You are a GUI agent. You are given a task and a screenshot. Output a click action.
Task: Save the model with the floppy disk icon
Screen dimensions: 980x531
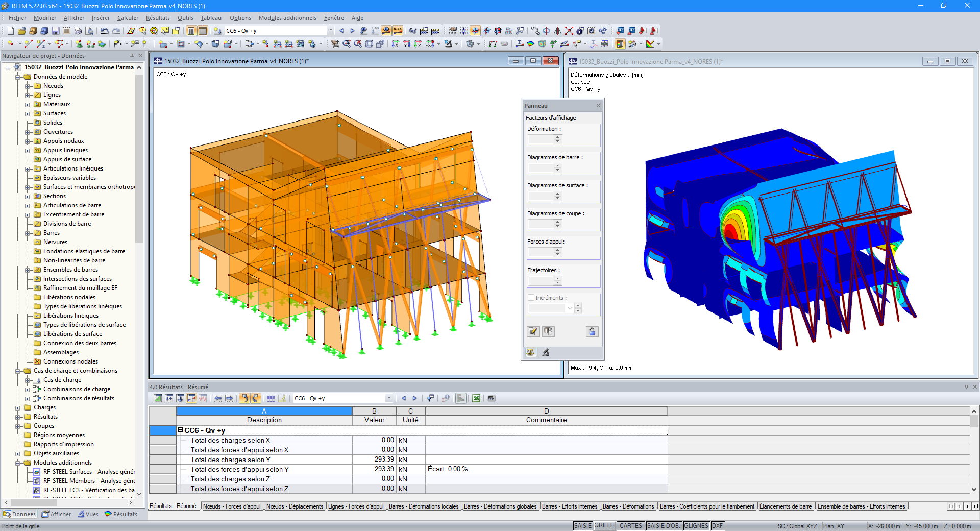(55, 31)
